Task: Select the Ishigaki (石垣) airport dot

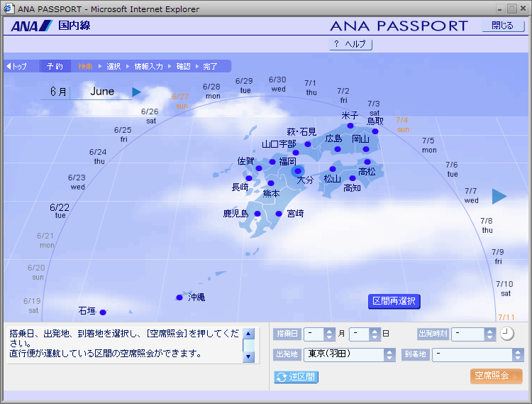Action: [x=103, y=312]
